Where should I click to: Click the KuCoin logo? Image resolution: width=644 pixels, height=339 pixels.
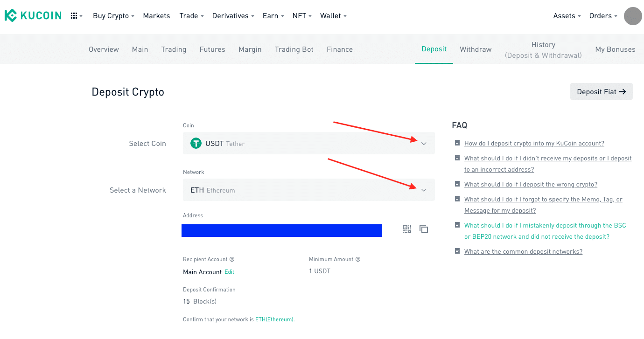tap(33, 15)
